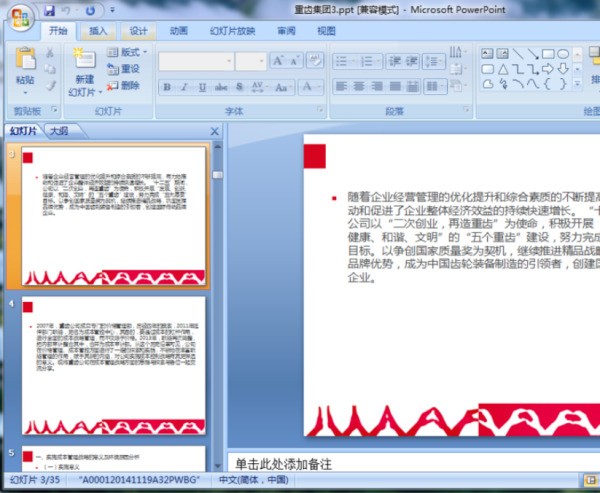The width and height of the screenshot is (600, 493).
Task: Toggle Bold formatting
Action: [167, 88]
